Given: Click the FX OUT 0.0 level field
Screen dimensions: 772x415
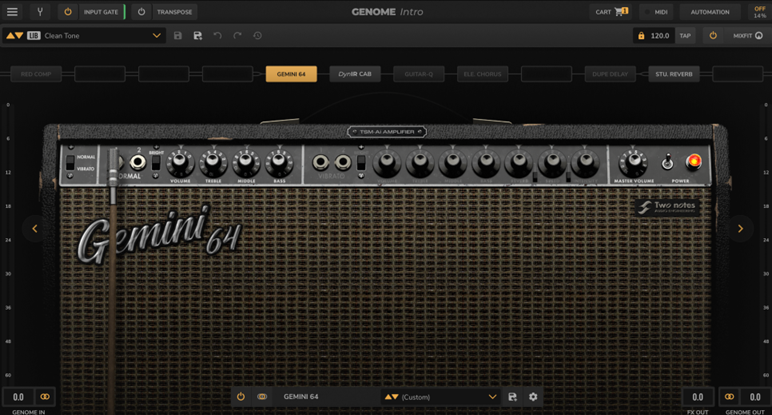Looking at the screenshot, I should 698,397.
